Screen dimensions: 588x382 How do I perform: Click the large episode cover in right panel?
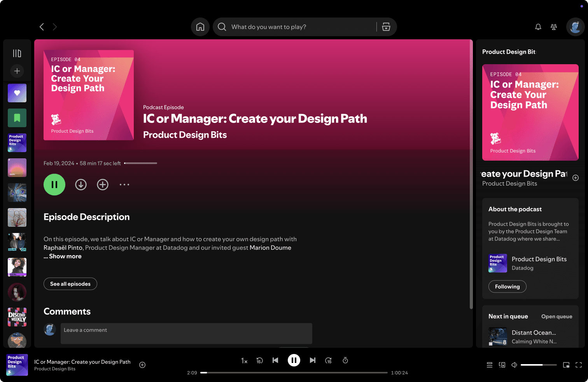coord(530,112)
